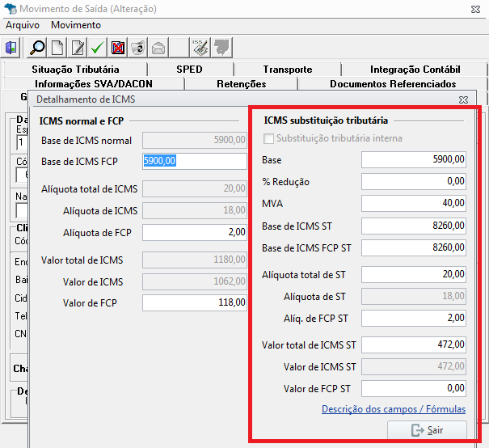
Task: Switch to the SPED tab
Action: tap(189, 70)
